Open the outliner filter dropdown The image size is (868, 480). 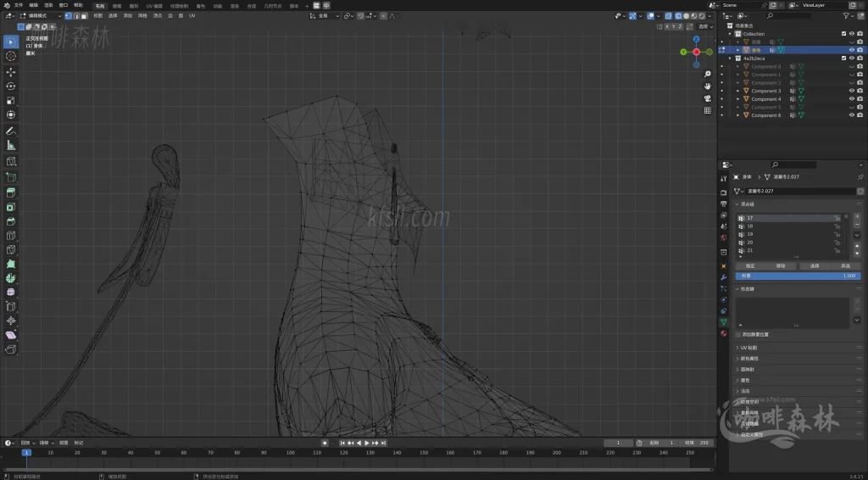[x=848, y=17]
